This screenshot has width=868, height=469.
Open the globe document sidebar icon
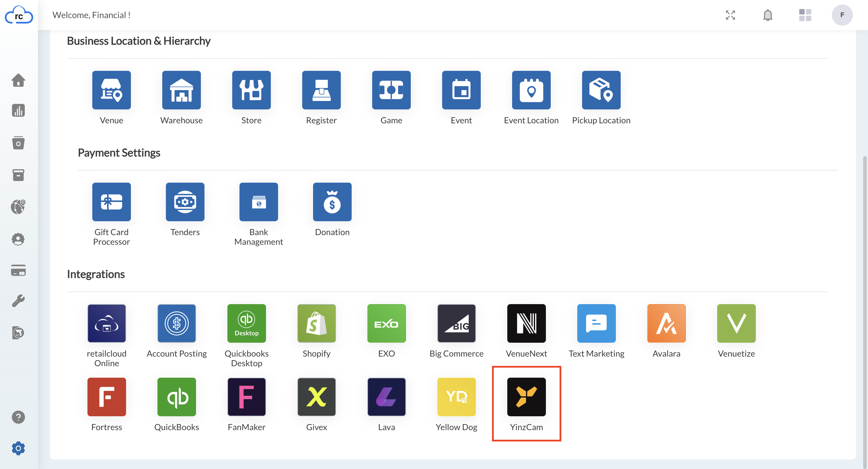pyautogui.click(x=18, y=333)
